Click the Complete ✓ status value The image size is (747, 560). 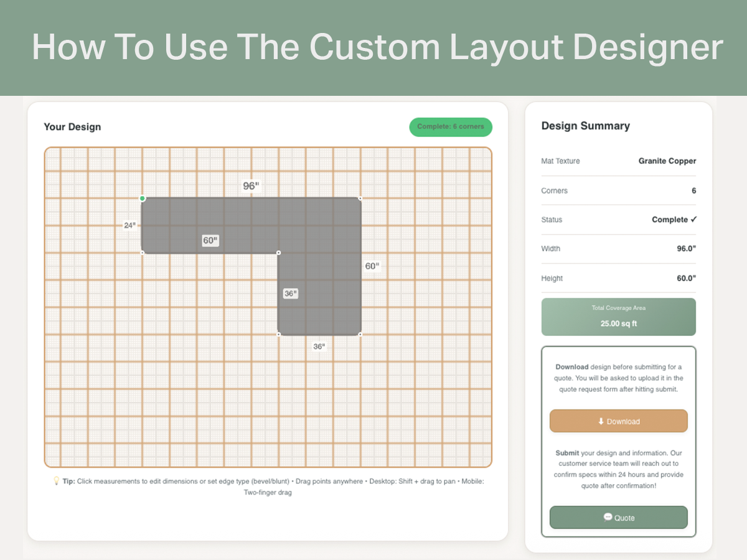click(x=674, y=220)
